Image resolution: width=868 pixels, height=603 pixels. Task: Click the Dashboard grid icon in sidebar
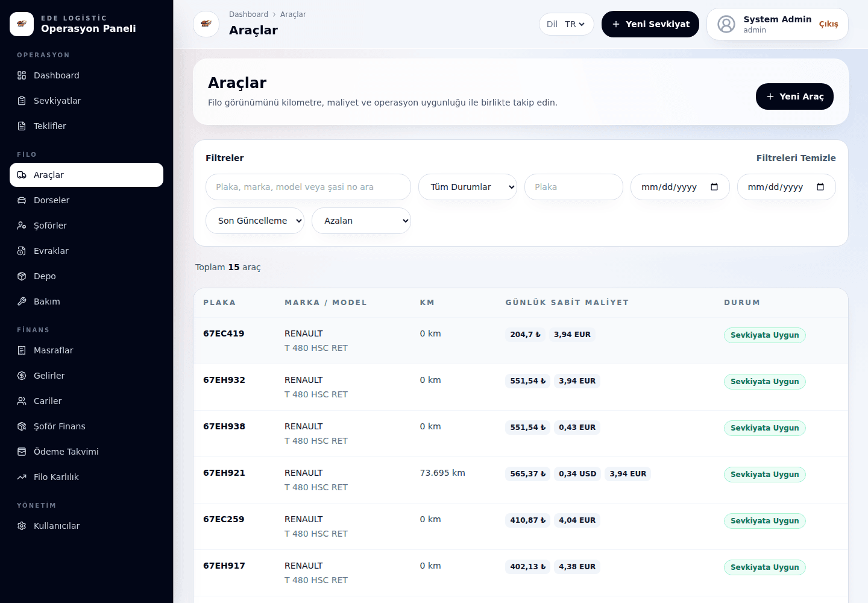[x=22, y=75]
